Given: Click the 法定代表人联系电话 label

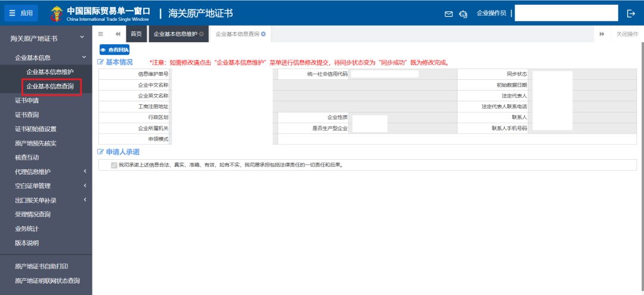Looking at the screenshot, I should [504, 107].
